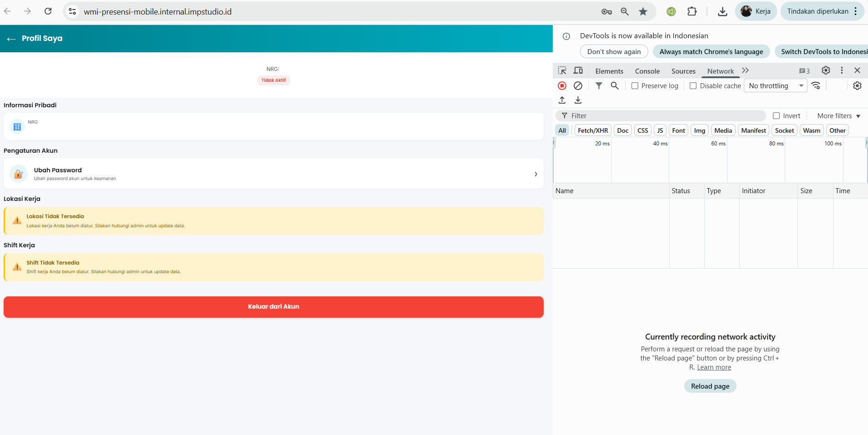Go back using the Profil Saya arrow
This screenshot has height=435, width=868.
point(11,39)
